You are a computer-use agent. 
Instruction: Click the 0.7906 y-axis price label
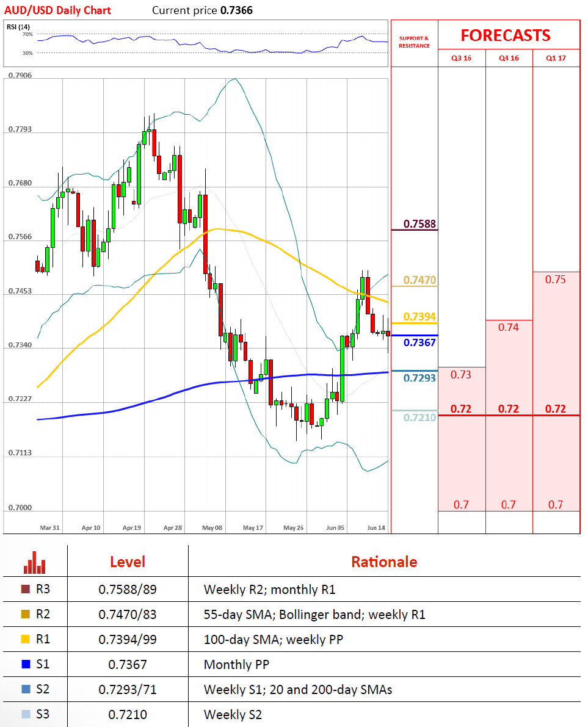point(20,75)
